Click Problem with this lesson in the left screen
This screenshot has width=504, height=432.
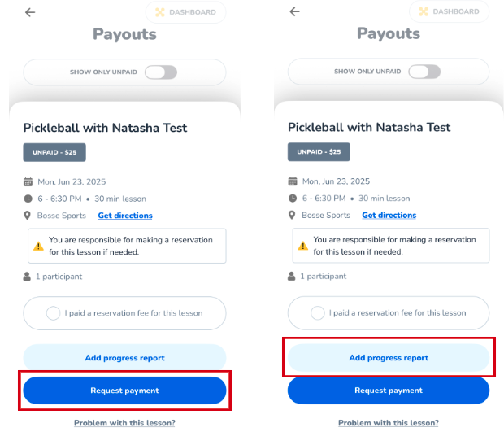(x=124, y=423)
